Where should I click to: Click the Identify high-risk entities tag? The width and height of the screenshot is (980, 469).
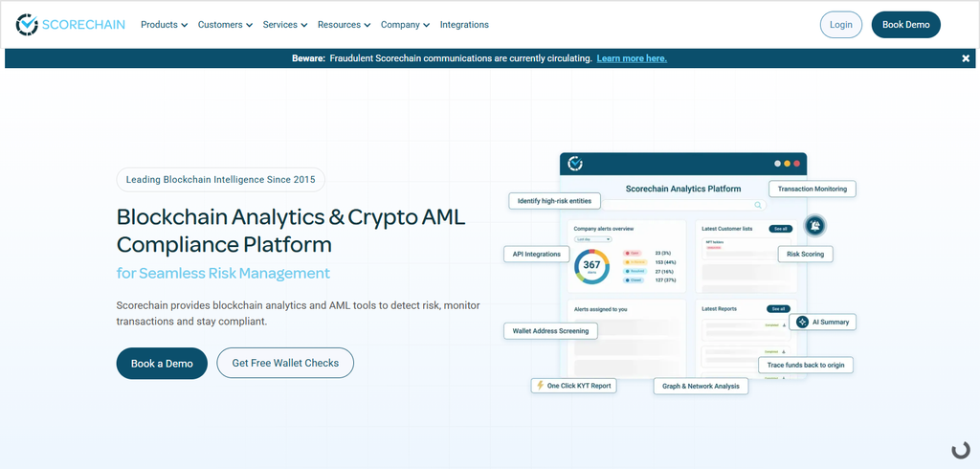[554, 201]
